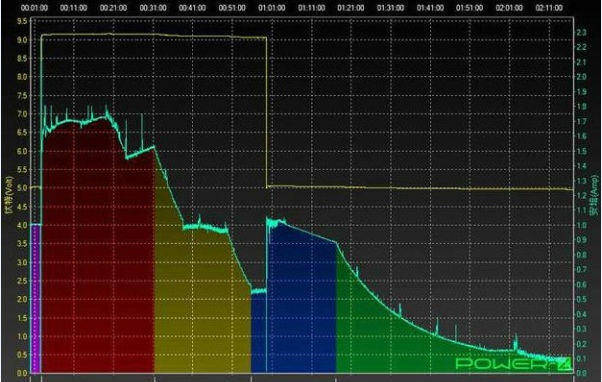Select the 02:11:00 time axis label

[x=549, y=8]
